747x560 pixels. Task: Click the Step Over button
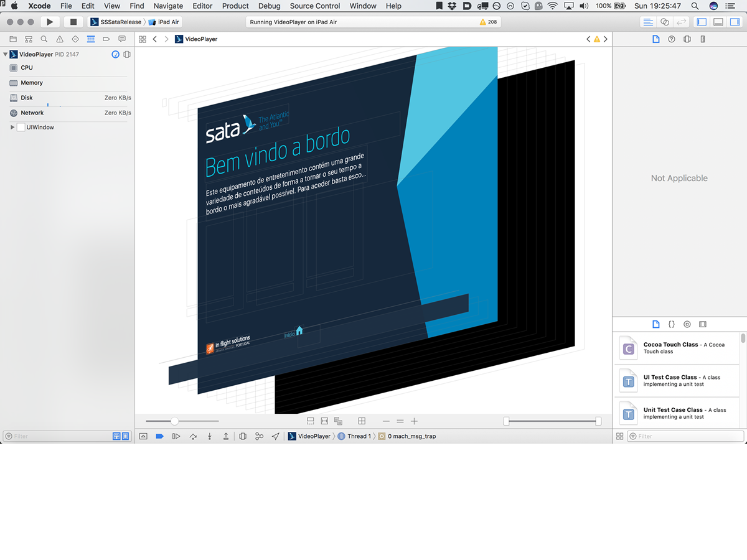[x=193, y=436]
